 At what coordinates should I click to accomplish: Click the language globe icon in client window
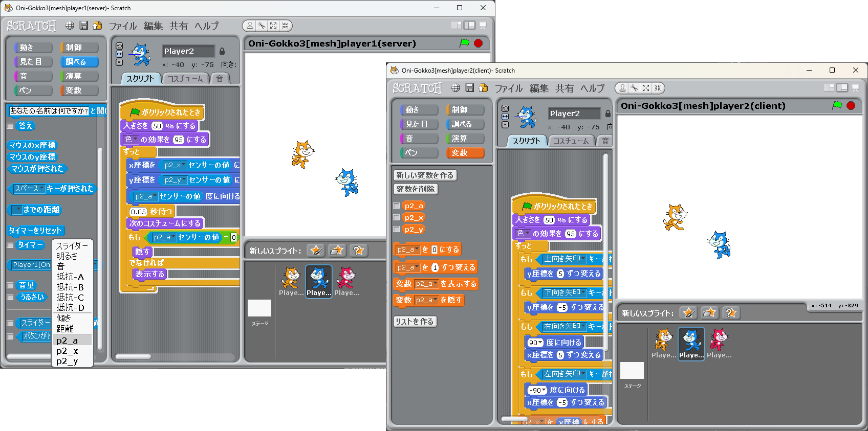pos(455,88)
